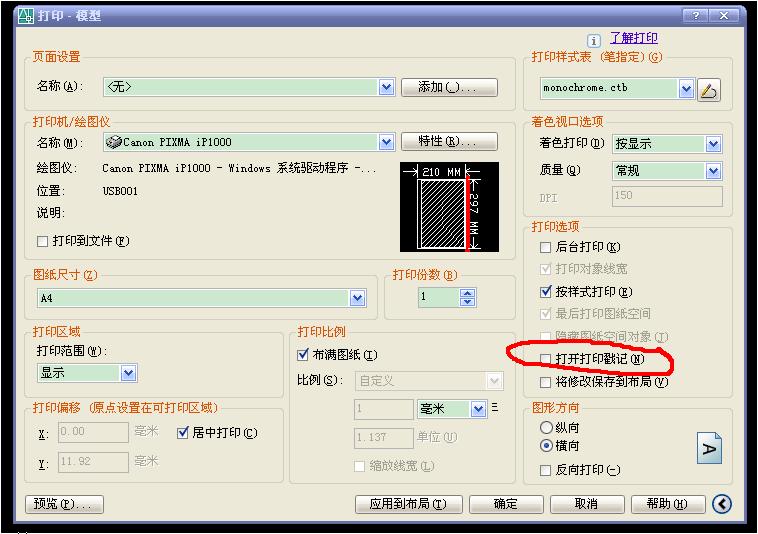This screenshot has height=534, width=758.
Task: Click the Y offset 11.92 field
Action: (94, 462)
